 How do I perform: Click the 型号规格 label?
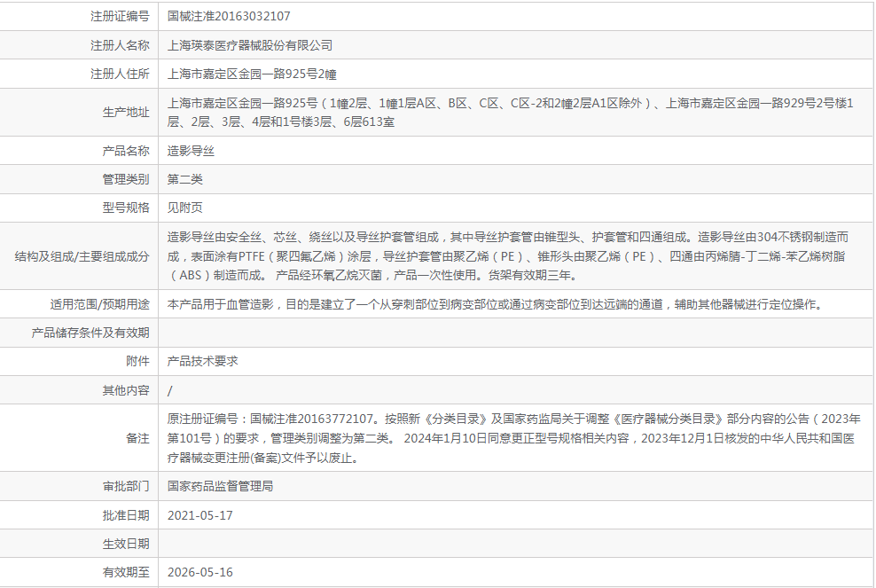(x=126, y=208)
